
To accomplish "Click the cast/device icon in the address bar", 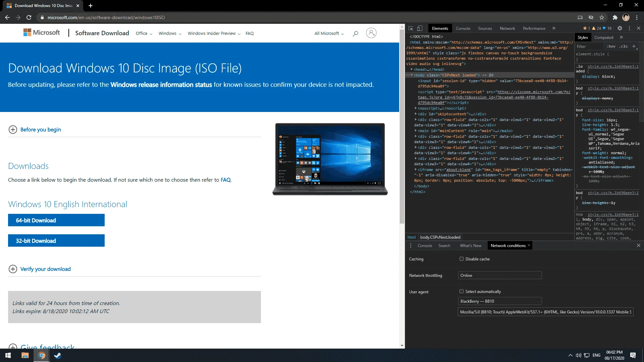I will (580, 17).
